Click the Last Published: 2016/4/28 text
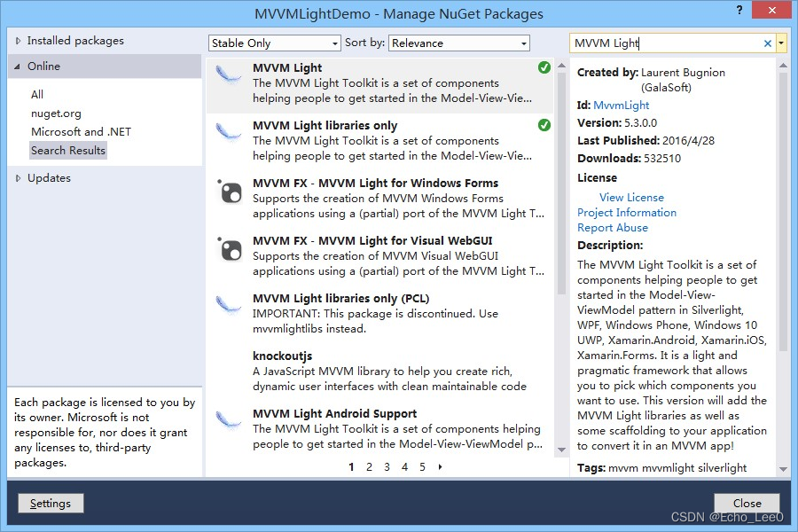 [645, 141]
